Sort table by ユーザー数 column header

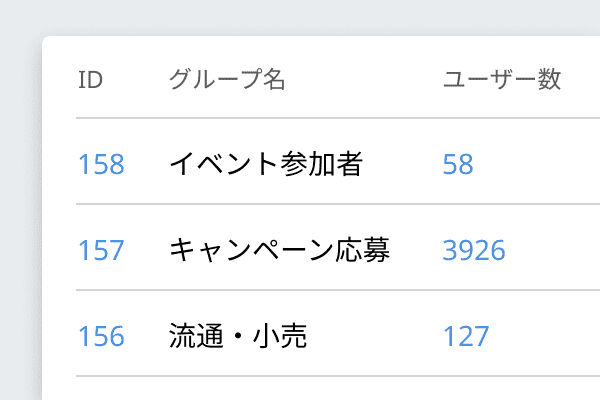[502, 80]
